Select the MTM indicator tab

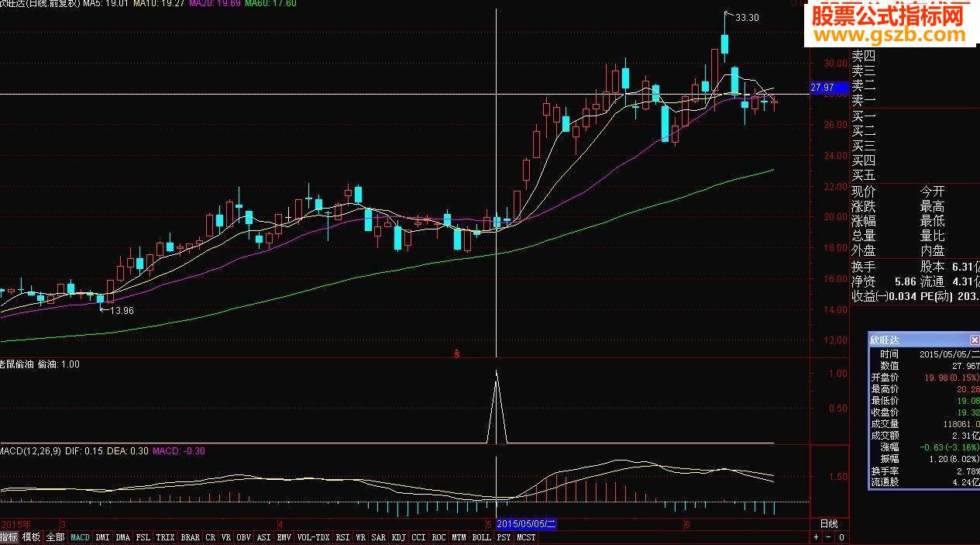click(459, 537)
